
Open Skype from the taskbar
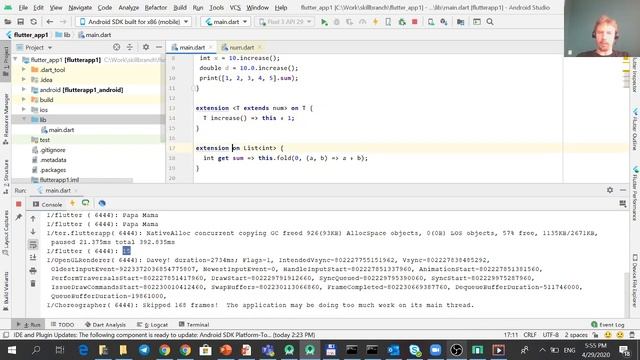tap(415, 350)
